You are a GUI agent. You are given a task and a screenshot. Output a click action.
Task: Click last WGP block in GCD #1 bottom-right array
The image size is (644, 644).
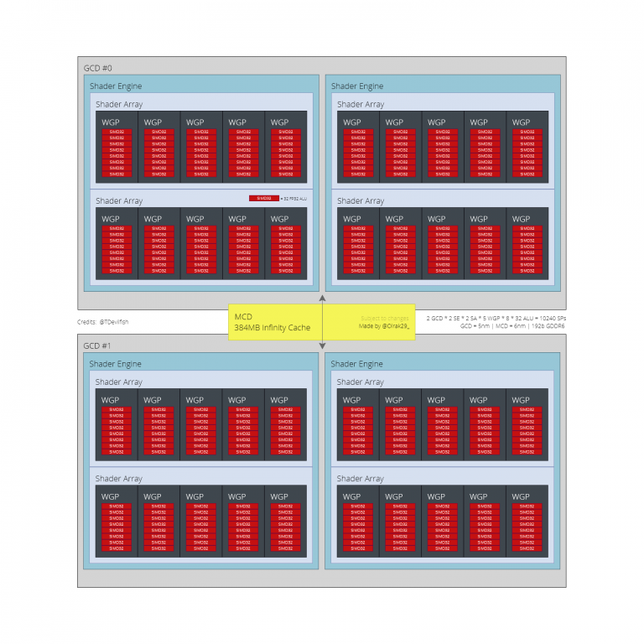[526, 521]
